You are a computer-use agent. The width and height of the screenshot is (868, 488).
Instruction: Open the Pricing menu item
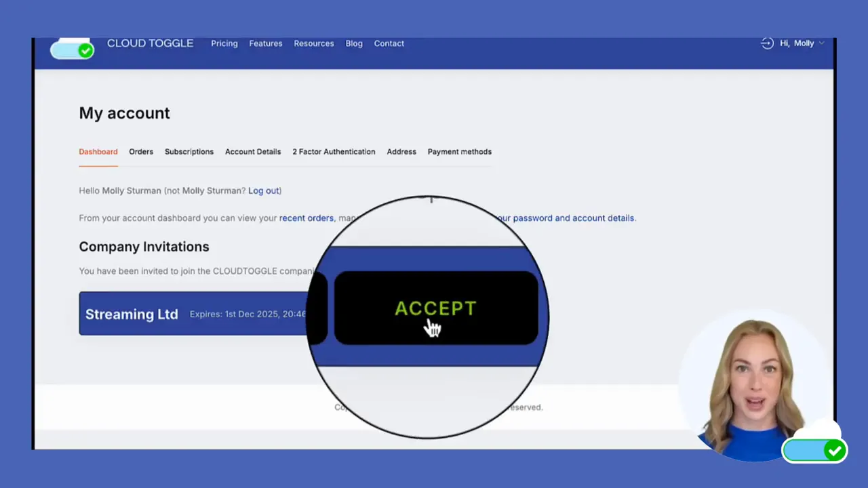[x=224, y=43]
